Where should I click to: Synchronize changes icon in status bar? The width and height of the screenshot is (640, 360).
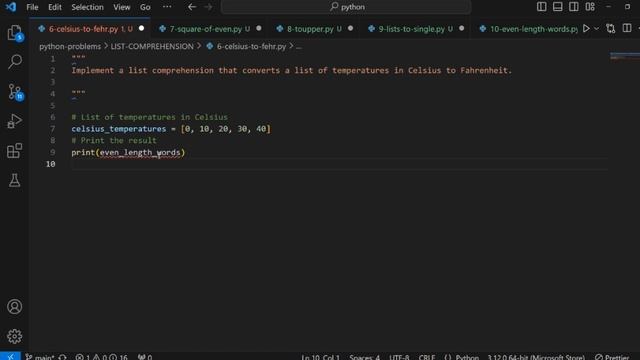click(x=62, y=357)
